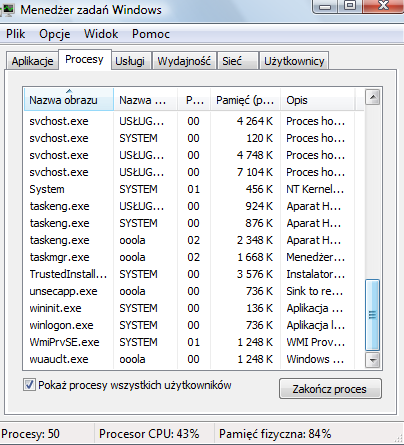Open the Użytkownicy tab
The image size is (404, 445).
pos(294,61)
